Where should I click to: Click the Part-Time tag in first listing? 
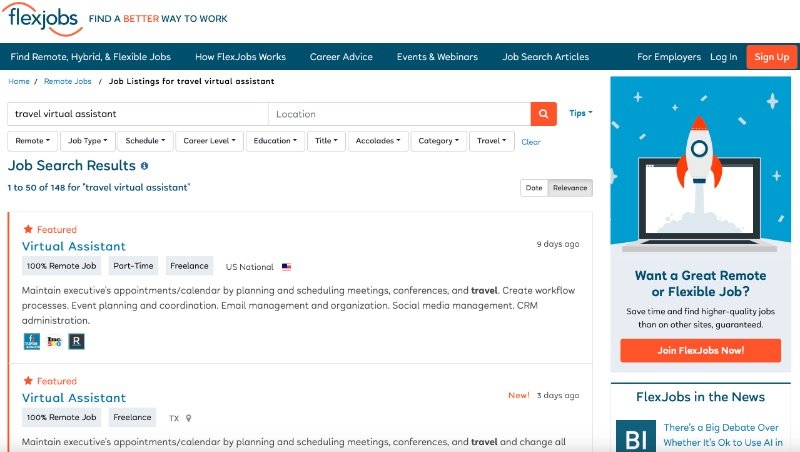tap(133, 266)
